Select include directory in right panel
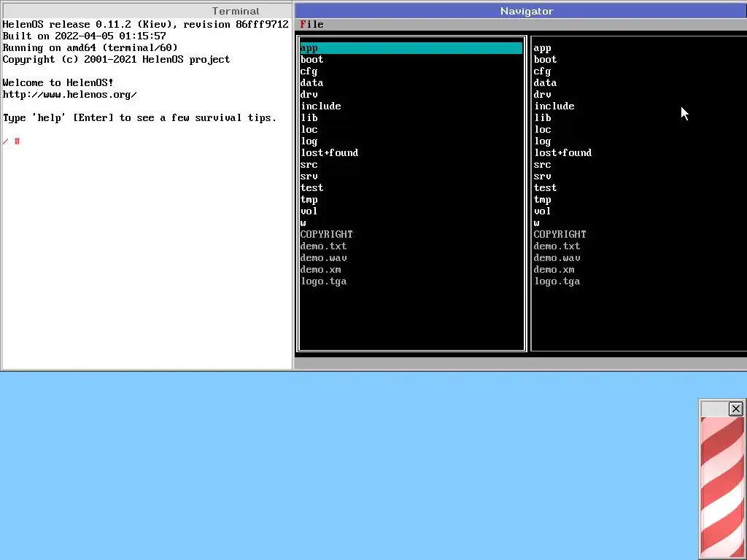Screen dimensions: 747x560 pyautogui.click(x=554, y=106)
